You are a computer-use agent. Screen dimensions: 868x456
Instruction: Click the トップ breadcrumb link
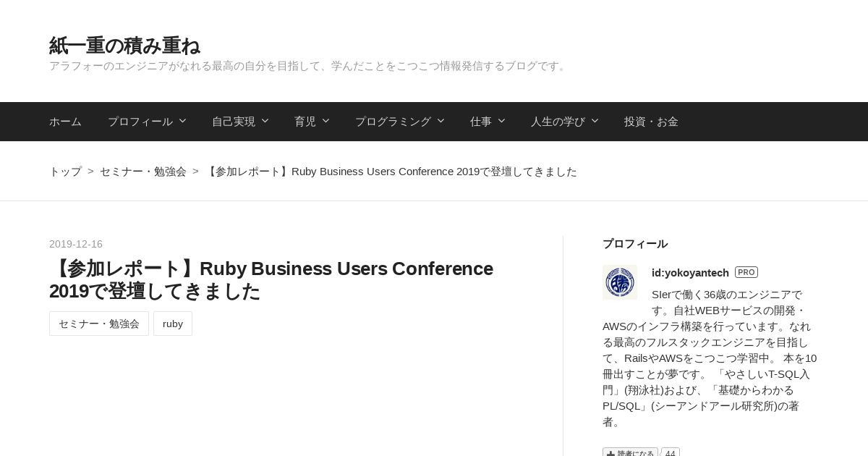tap(65, 172)
